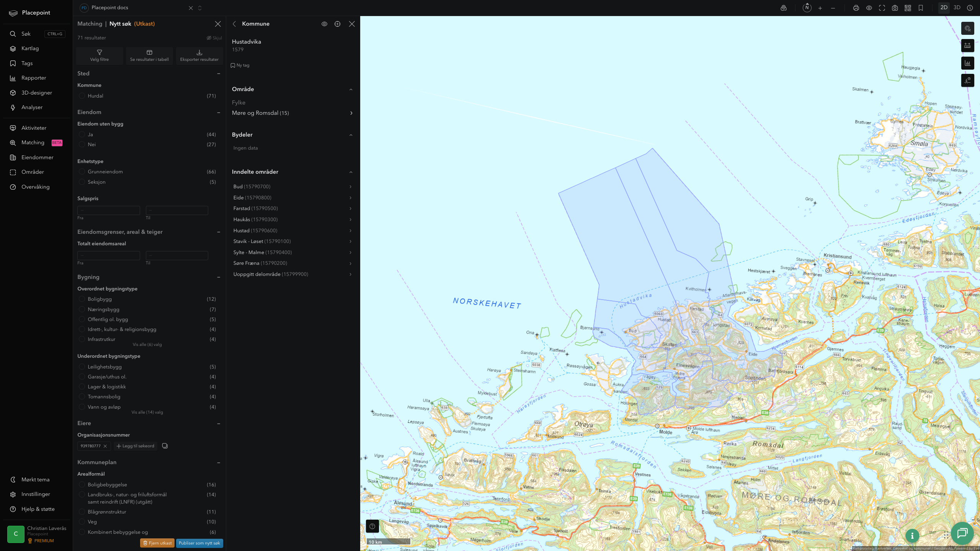Click Legg til søkeord
The image size is (980, 551).
coord(136,446)
